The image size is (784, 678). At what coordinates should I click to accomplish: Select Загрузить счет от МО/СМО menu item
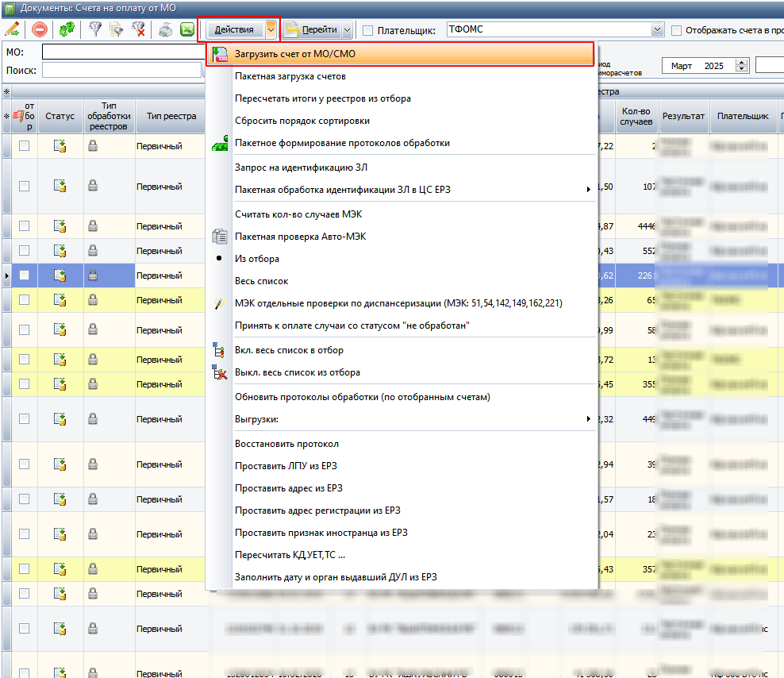point(400,54)
